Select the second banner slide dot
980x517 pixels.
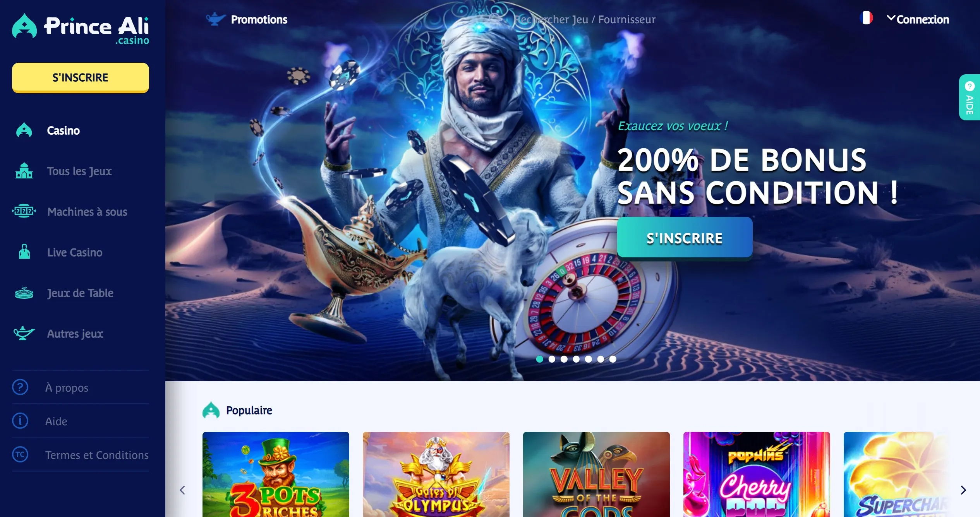click(552, 359)
